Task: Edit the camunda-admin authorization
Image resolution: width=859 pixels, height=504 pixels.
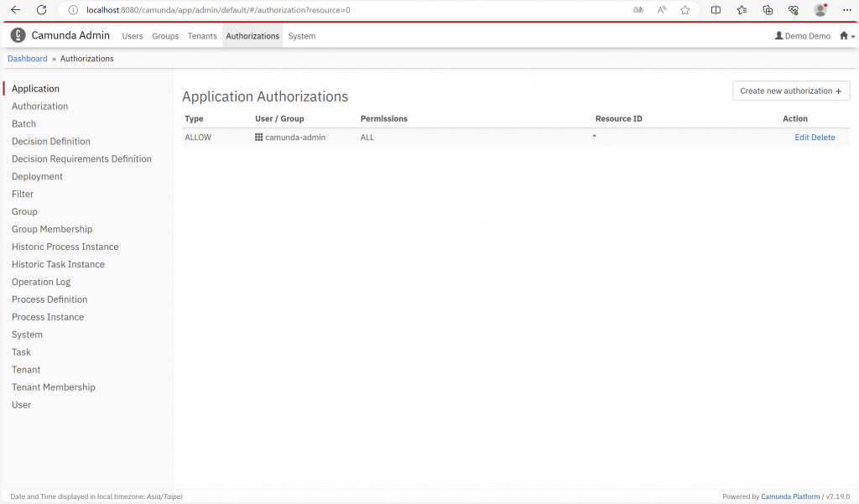Action: pyautogui.click(x=801, y=138)
